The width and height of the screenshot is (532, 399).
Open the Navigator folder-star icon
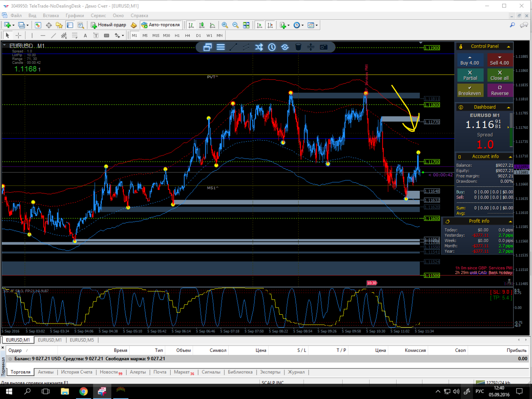tap(59, 25)
